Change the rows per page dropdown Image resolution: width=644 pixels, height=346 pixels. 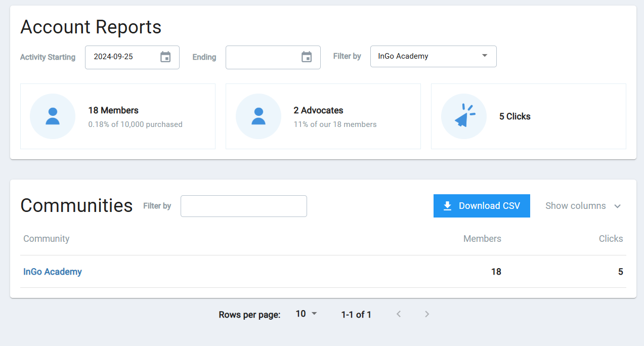306,314
